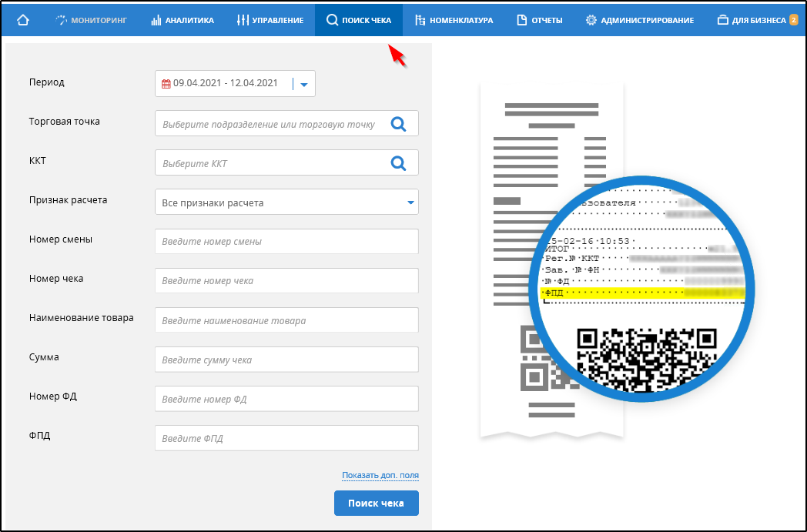Click into the Номер чека field

[286, 280]
